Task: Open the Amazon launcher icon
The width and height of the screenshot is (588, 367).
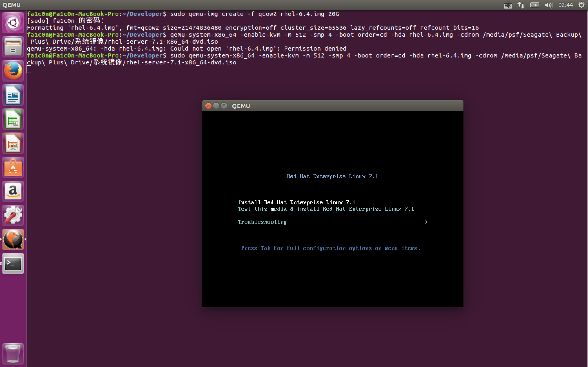Action: (x=13, y=191)
